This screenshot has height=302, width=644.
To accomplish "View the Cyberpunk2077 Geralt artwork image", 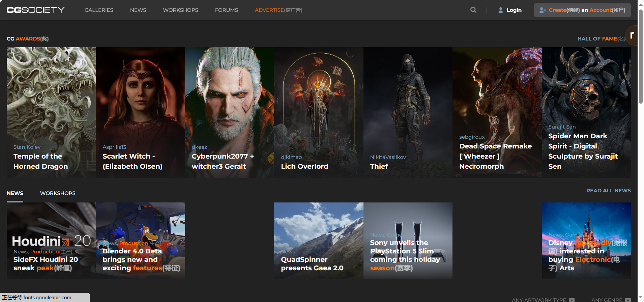I will coord(230,113).
